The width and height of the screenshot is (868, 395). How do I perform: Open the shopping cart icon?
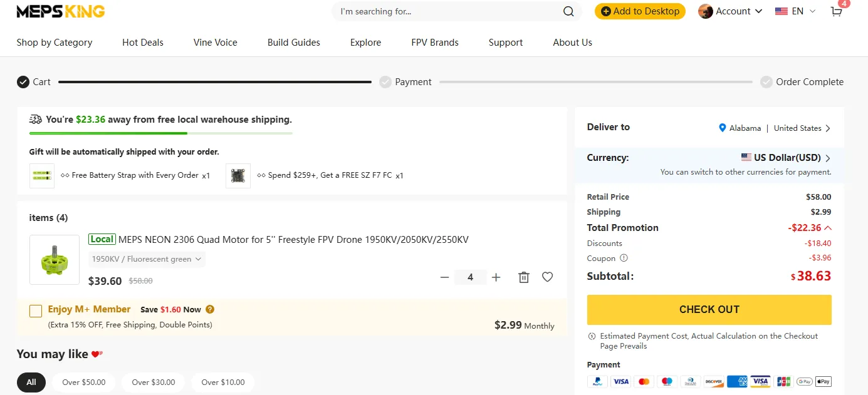(x=836, y=11)
